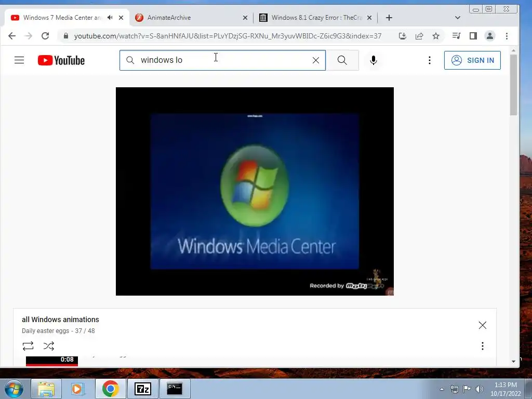Open all Windows animations playlist title
This screenshot has width=532, height=399.
coord(60,320)
